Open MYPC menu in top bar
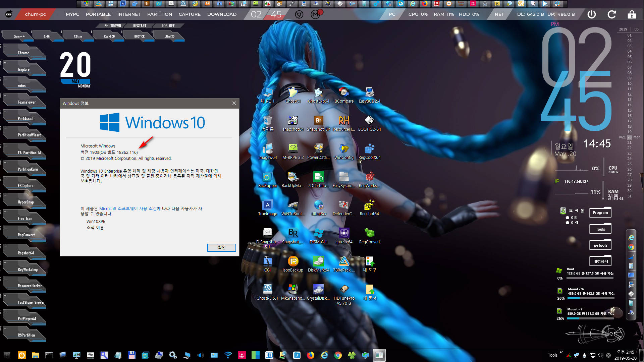The image size is (644, 362). (x=72, y=14)
